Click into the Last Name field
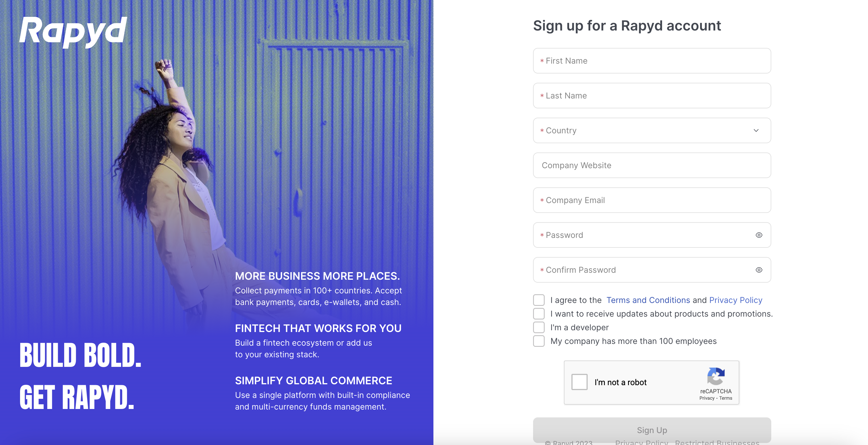 [651, 96]
